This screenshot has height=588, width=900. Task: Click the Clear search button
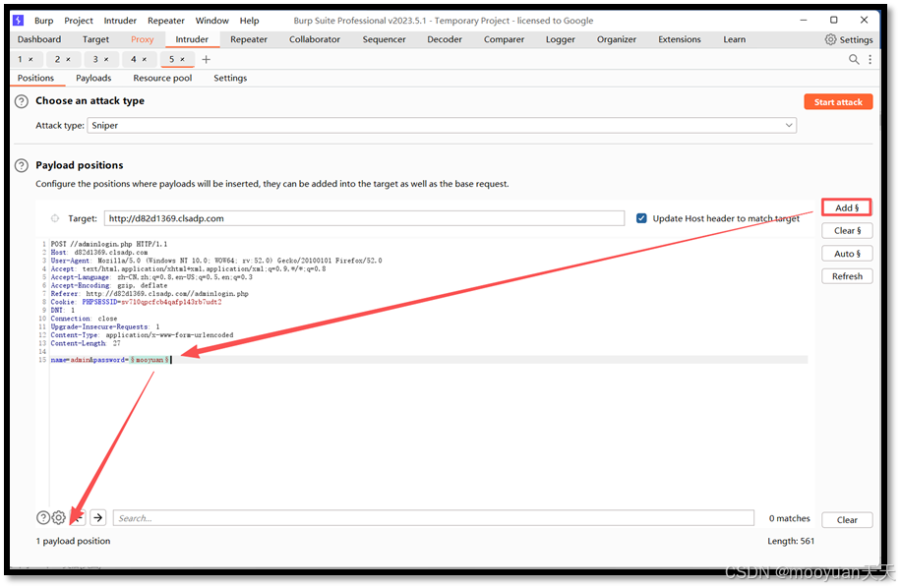[847, 520]
